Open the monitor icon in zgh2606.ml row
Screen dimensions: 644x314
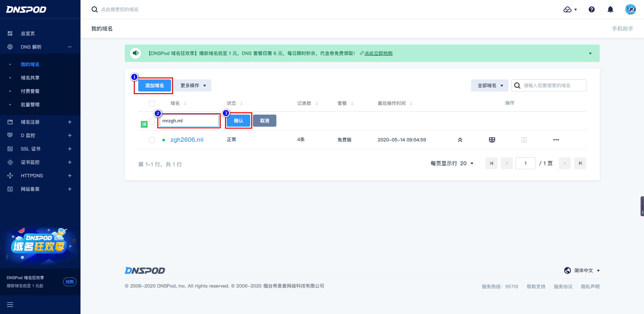click(492, 140)
